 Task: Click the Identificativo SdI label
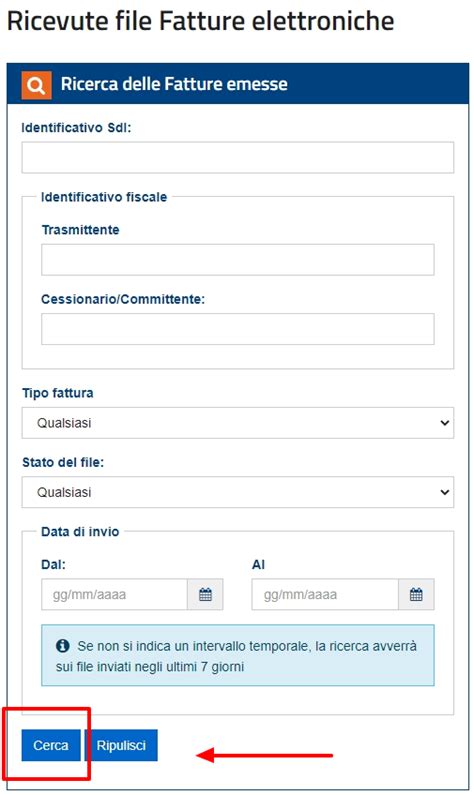point(76,128)
